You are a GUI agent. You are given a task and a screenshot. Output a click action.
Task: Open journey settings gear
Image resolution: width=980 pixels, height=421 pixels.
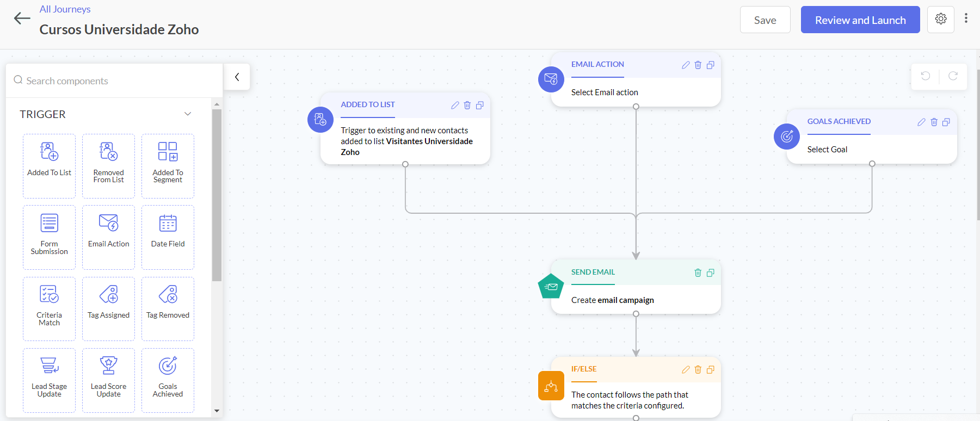point(940,20)
